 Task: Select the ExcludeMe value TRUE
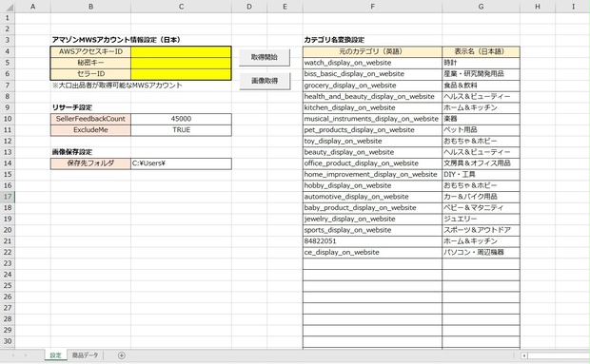pos(181,130)
